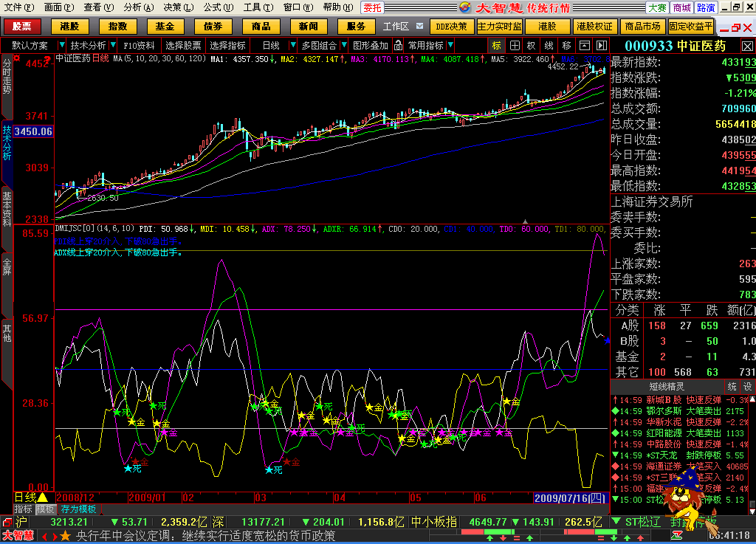Click the 统 button in 短线精灵 header
The height and width of the screenshot is (544, 756).
732,387
